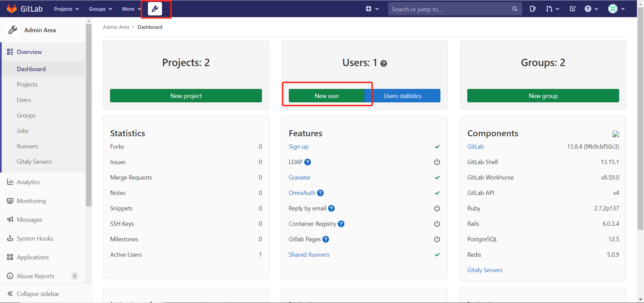Click the user avatar icon

point(613,9)
